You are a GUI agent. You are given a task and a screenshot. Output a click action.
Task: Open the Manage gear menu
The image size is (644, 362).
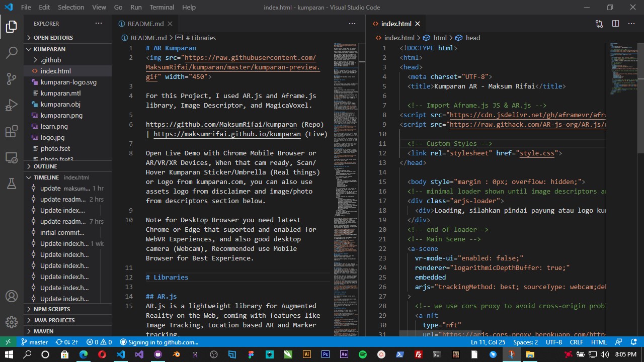(x=12, y=322)
